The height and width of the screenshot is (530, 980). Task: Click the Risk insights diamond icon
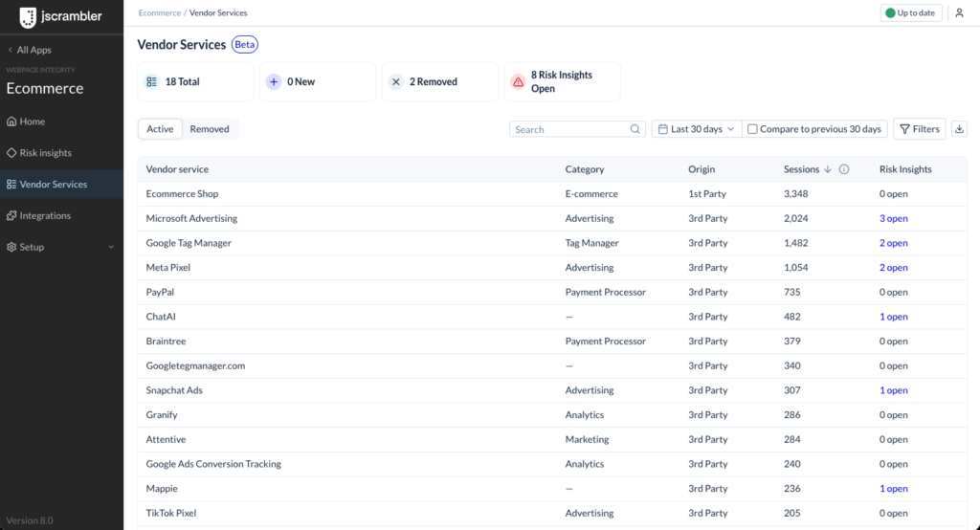point(11,152)
